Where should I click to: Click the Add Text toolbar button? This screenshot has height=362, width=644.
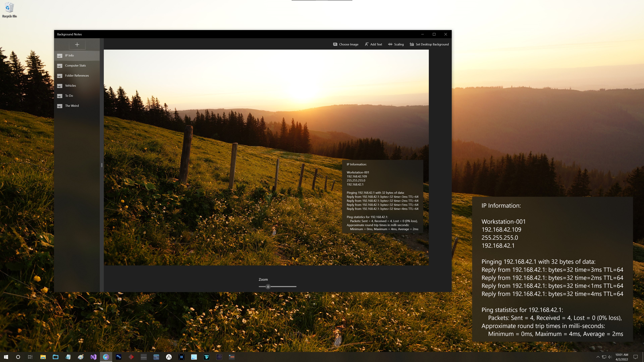point(373,44)
